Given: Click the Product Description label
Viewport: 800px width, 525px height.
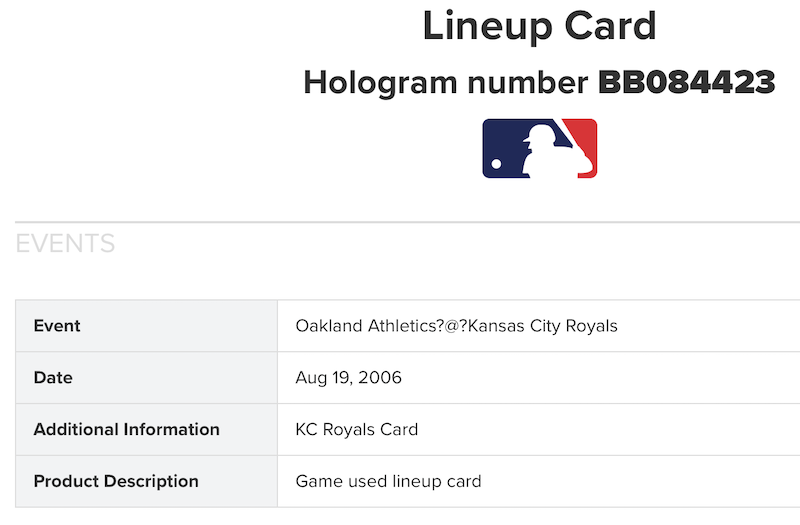Looking at the screenshot, I should point(116,481).
